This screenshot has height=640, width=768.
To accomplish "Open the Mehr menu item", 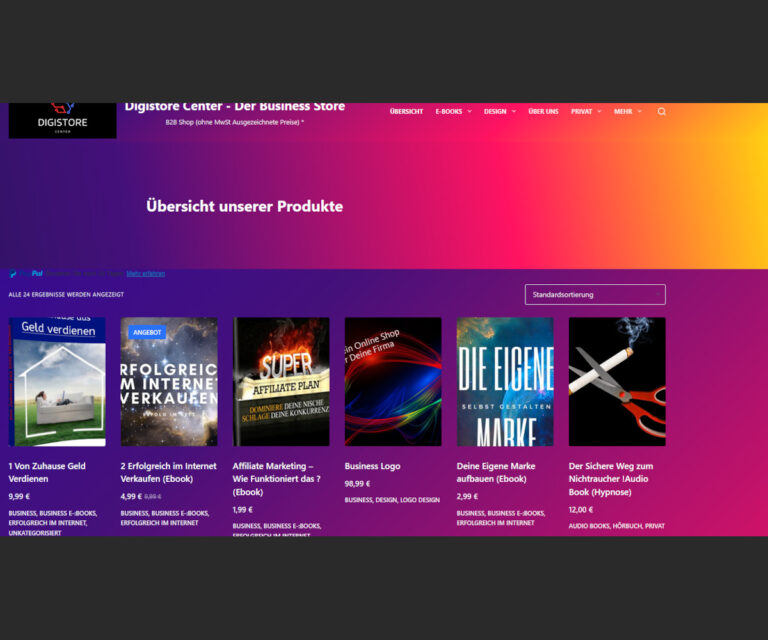I will pyautogui.click(x=623, y=112).
